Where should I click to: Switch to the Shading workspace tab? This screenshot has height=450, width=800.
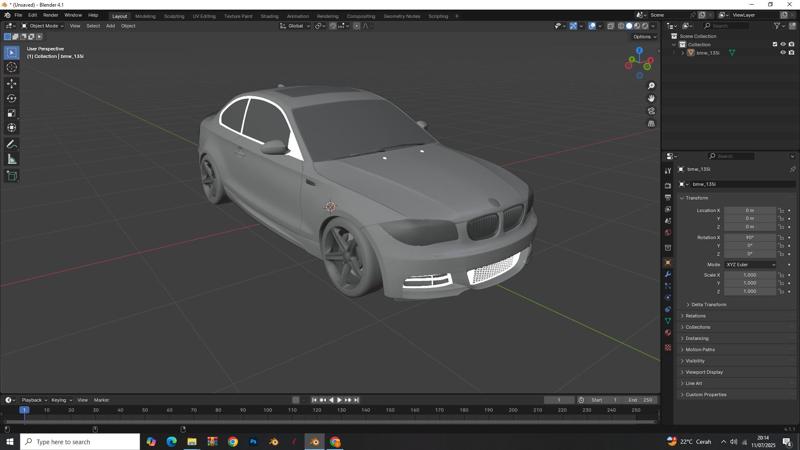point(269,16)
